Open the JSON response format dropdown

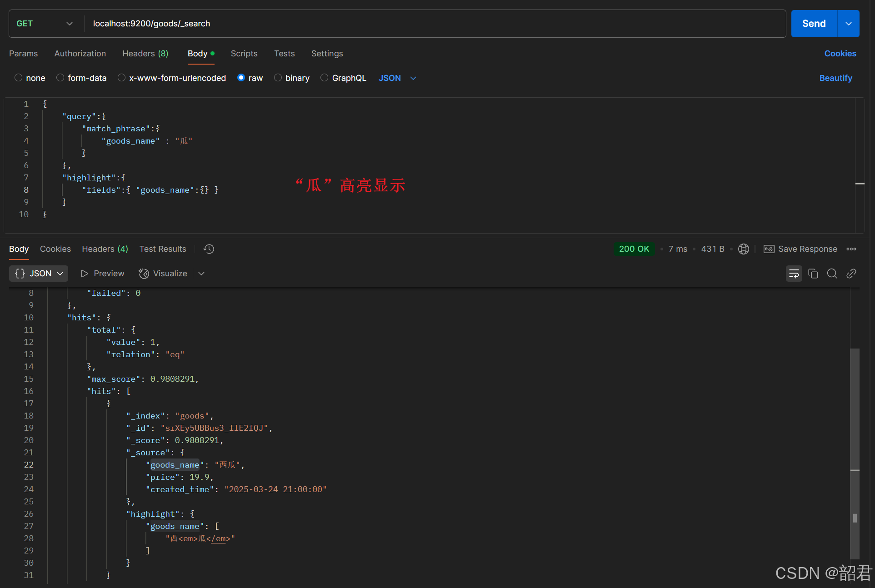click(x=39, y=274)
